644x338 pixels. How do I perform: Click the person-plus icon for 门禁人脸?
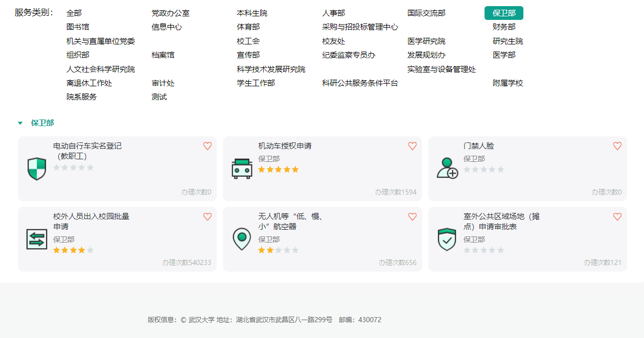click(447, 168)
